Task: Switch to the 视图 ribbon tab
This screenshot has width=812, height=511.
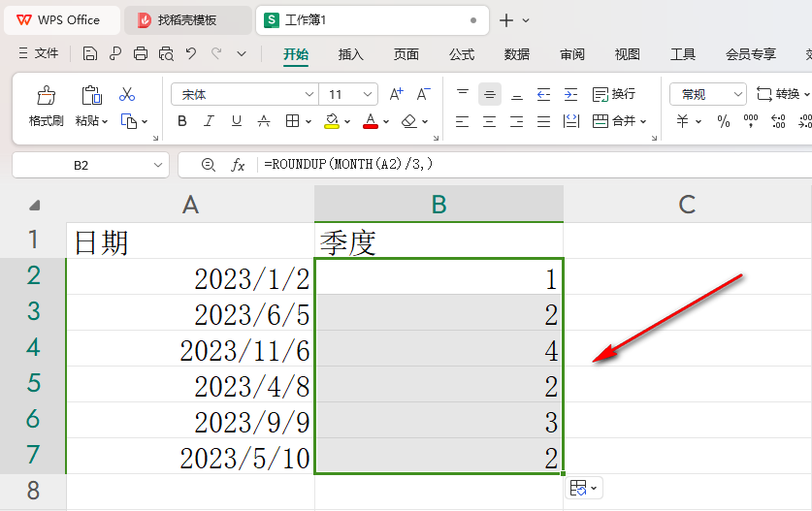Action: coord(627,54)
